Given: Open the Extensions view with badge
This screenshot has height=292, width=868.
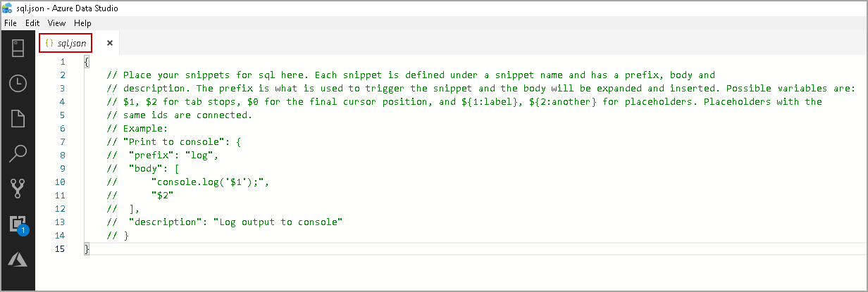Looking at the screenshot, I should coord(18,224).
